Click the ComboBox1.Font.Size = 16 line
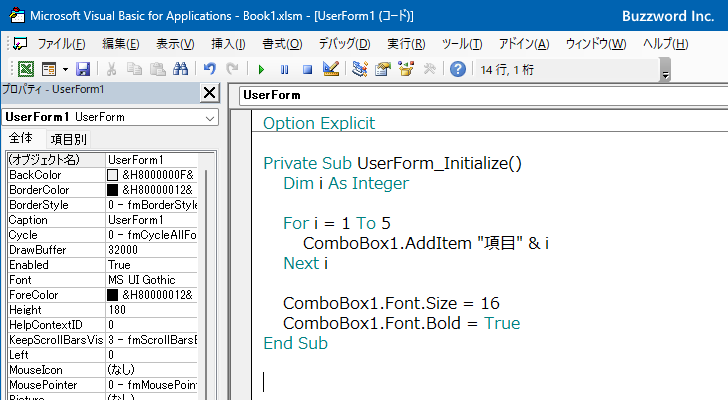Image resolution: width=728 pixels, height=400 pixels. pos(391,303)
